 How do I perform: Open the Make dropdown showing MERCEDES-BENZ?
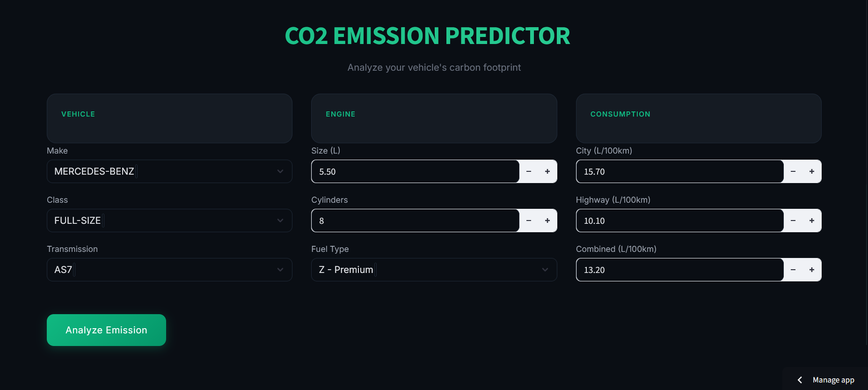point(169,171)
